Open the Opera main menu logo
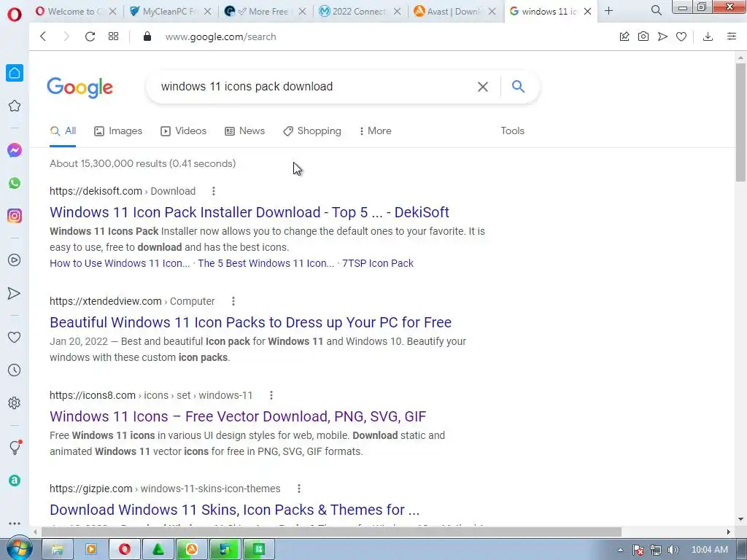747x560 pixels. coord(15,15)
